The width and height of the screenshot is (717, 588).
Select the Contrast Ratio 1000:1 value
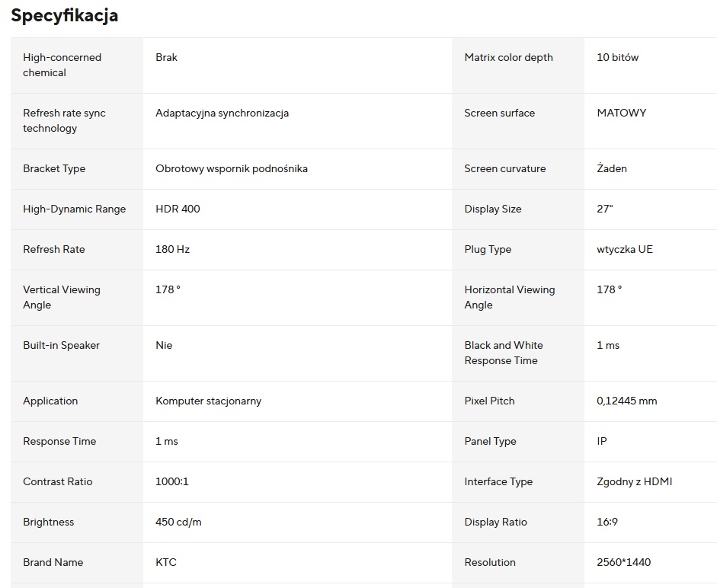[x=171, y=481]
